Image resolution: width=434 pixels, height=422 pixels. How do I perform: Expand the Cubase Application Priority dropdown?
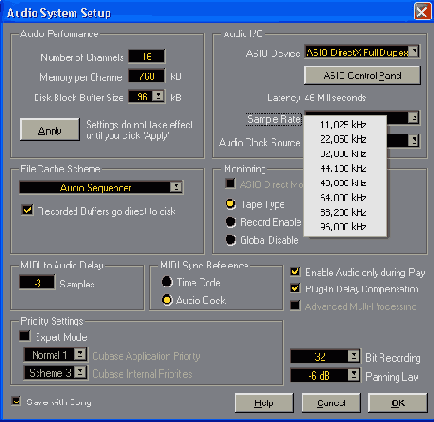pos(80,354)
